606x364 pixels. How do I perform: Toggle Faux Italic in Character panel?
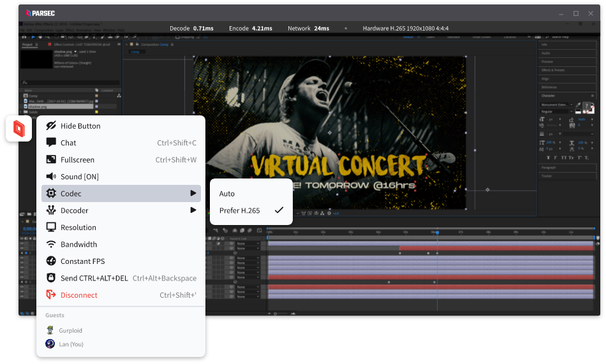556,157
